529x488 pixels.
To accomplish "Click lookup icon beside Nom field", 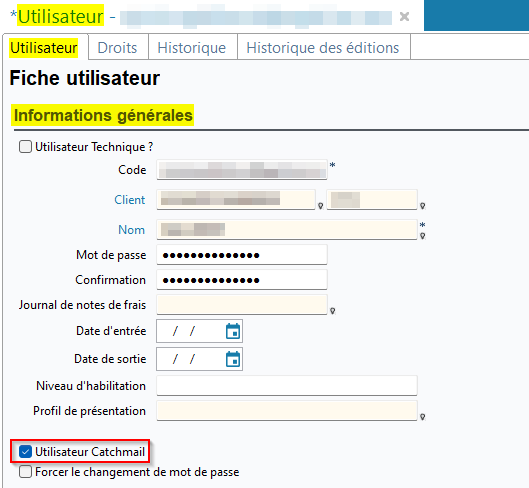I will [x=422, y=236].
